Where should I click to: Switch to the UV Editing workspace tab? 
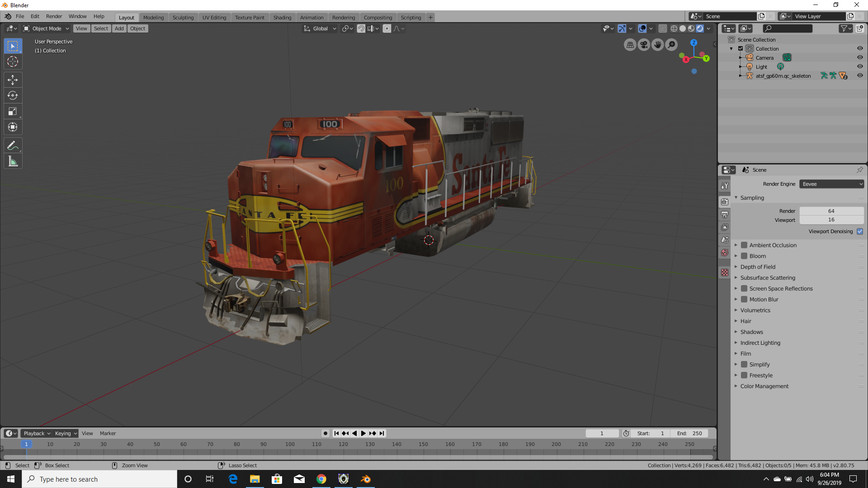214,18
